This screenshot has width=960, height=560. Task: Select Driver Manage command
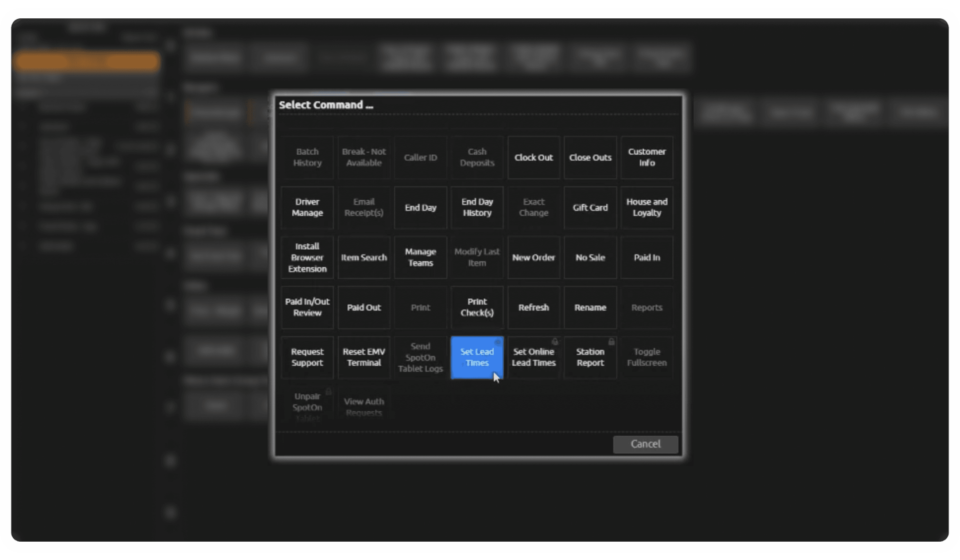(307, 207)
